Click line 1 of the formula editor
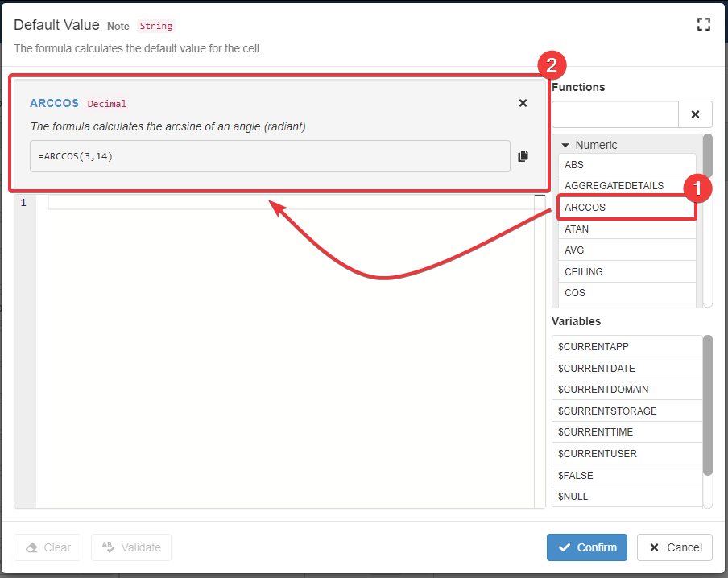This screenshot has height=578, width=728. (x=290, y=203)
